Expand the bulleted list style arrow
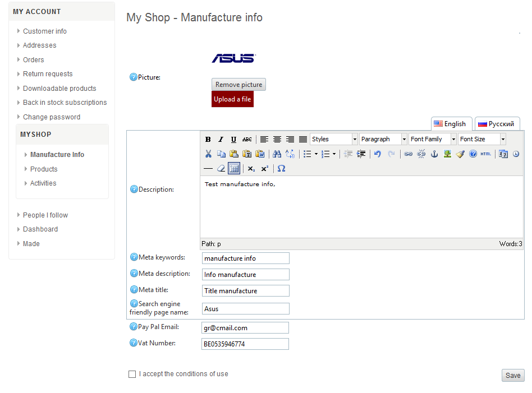This screenshot has height=393, width=532. click(x=316, y=154)
